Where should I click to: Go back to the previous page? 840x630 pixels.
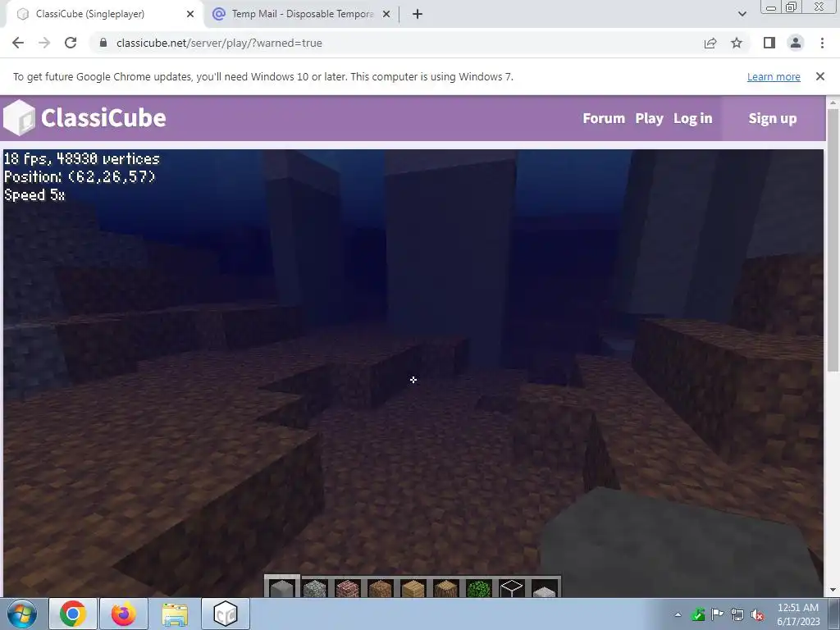click(18, 43)
